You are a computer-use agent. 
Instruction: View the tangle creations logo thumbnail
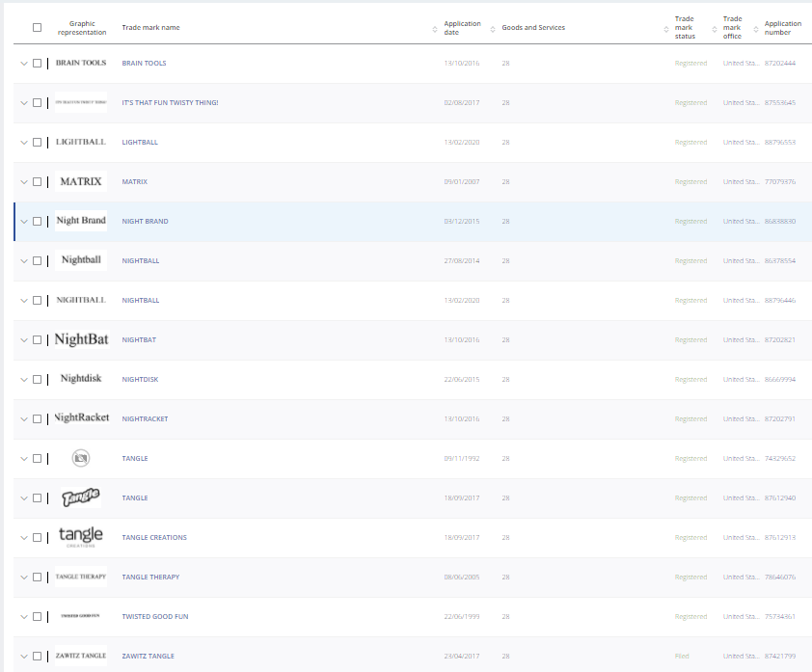[x=81, y=537]
